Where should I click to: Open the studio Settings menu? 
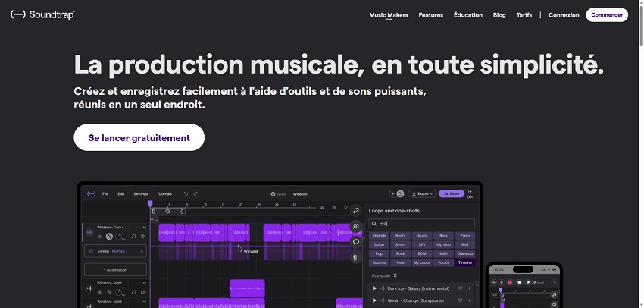click(141, 193)
